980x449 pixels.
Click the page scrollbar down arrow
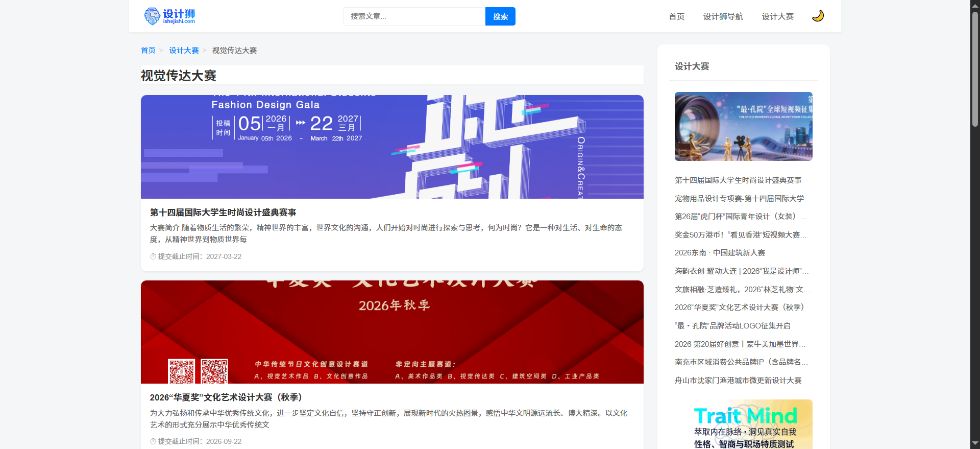975,444
